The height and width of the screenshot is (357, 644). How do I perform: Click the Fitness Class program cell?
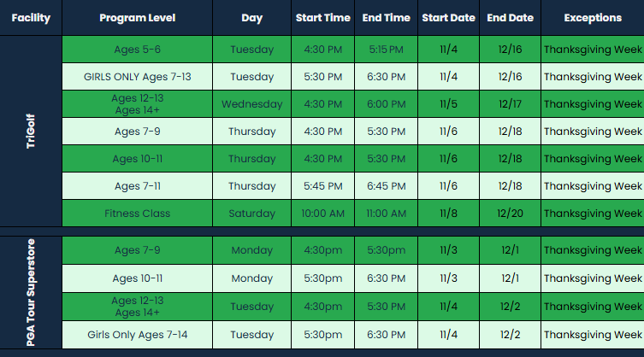coord(138,214)
